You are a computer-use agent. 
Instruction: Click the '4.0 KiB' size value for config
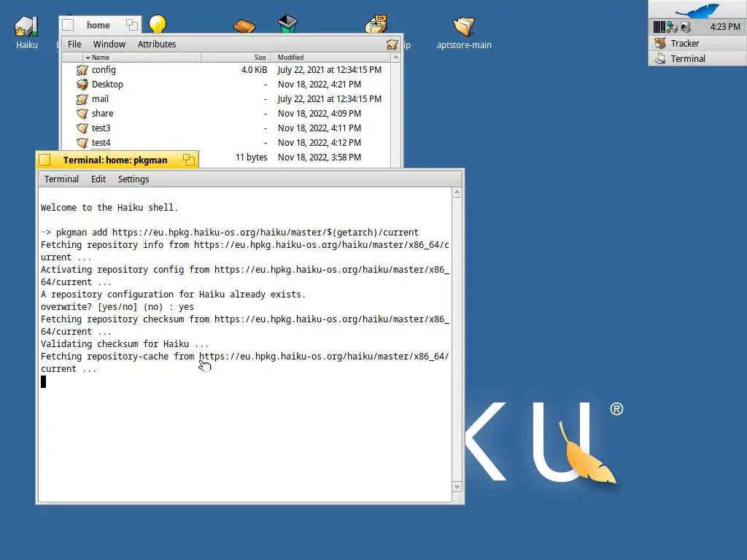[x=254, y=70]
